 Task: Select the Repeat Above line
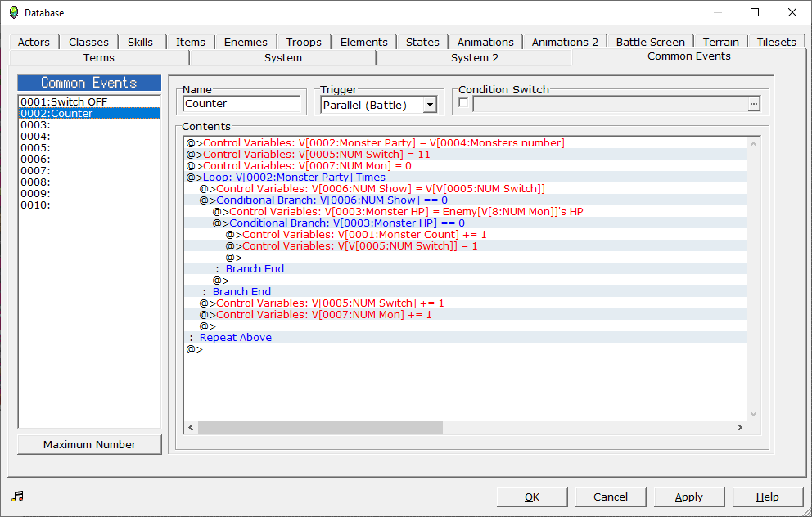coord(466,337)
